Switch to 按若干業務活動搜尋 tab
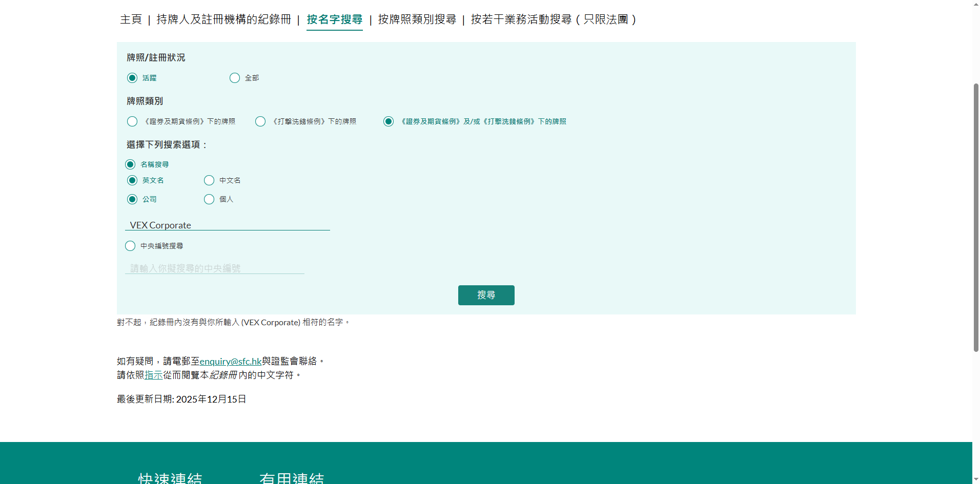The width and height of the screenshot is (980, 484). pyautogui.click(x=553, y=19)
